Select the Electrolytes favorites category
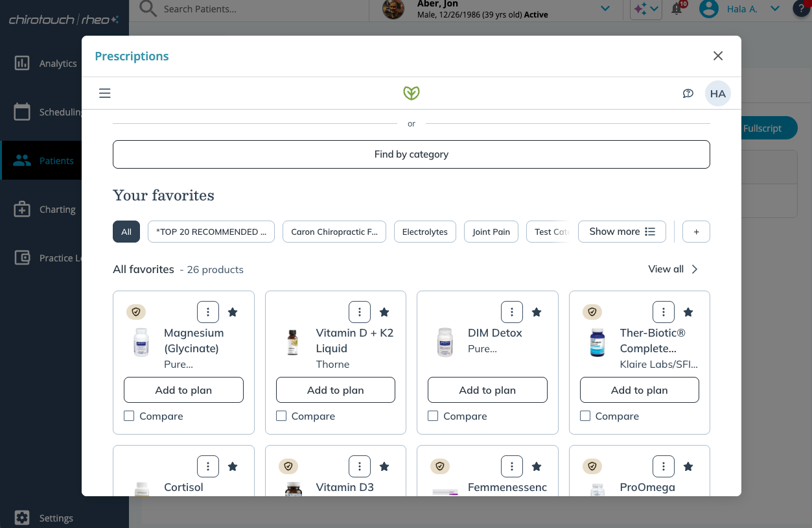The height and width of the screenshot is (528, 812). pos(424,232)
